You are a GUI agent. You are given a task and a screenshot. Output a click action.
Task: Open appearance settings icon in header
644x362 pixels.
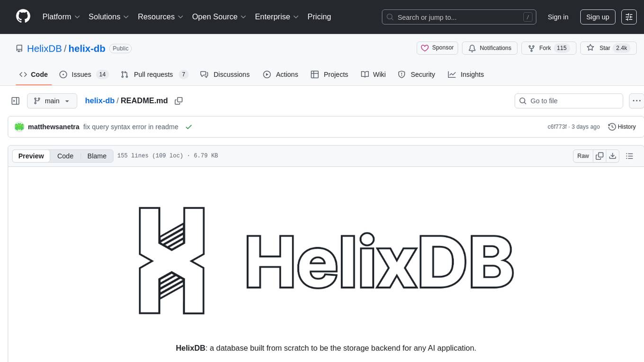click(x=629, y=17)
